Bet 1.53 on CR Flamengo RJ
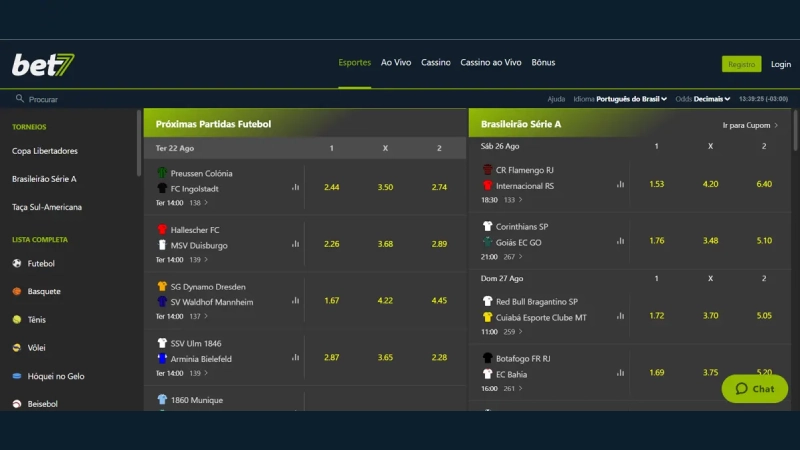This screenshot has height=450, width=800. point(657,184)
